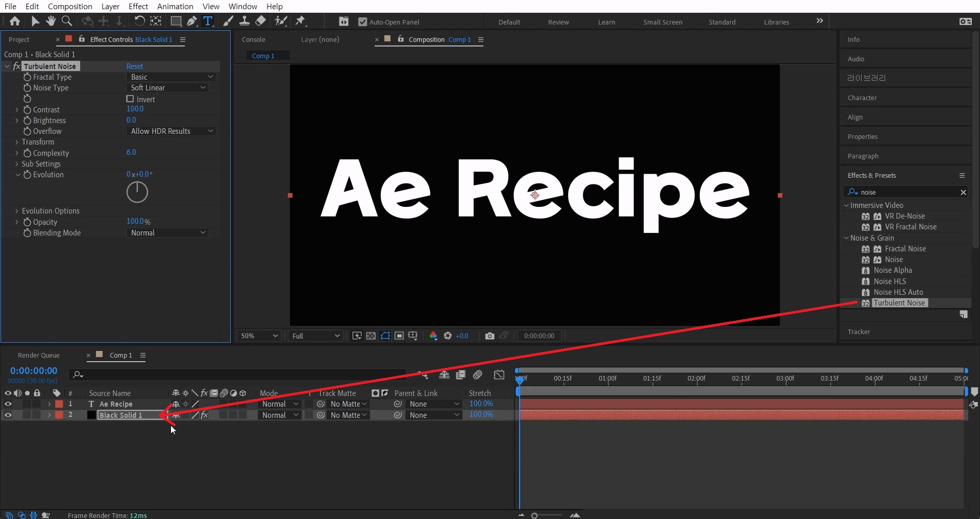
Task: Click the Home icon in toolbar
Action: [x=15, y=21]
